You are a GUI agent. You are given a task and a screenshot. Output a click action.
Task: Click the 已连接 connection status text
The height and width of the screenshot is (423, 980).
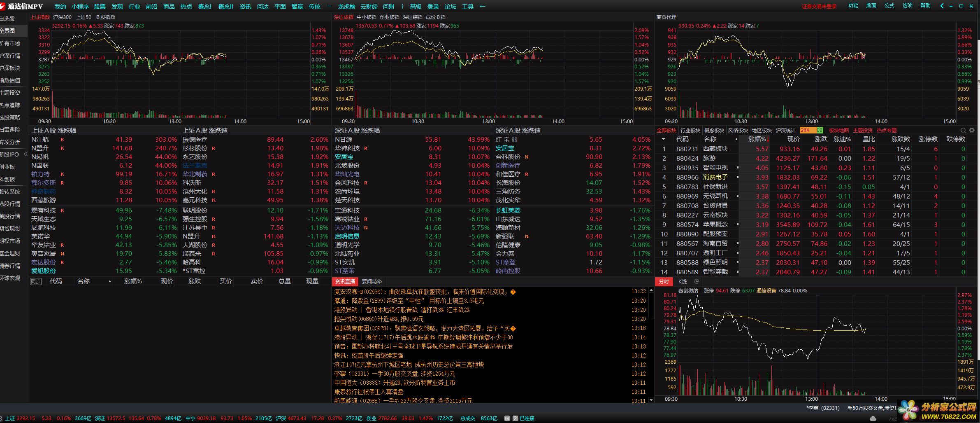527,418
